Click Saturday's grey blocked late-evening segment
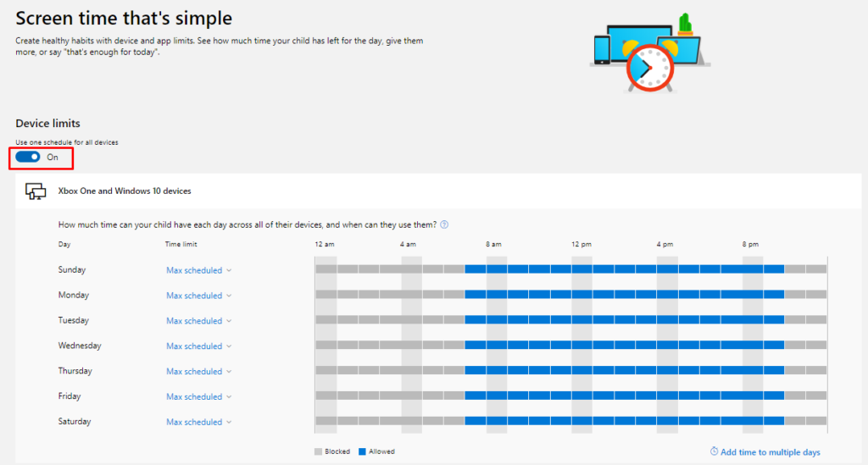Viewport: 868px width, 465px height. (x=805, y=421)
